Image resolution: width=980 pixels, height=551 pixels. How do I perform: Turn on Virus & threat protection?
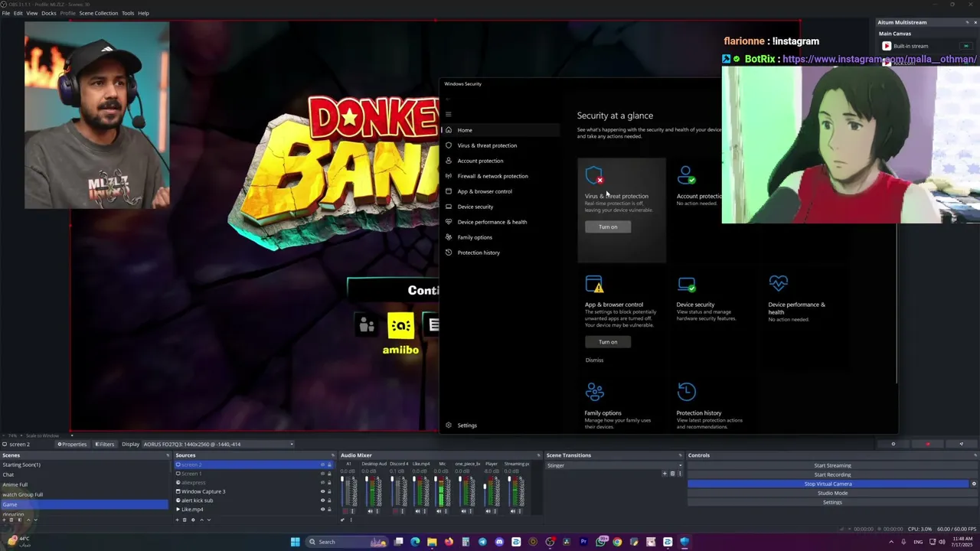[608, 227]
